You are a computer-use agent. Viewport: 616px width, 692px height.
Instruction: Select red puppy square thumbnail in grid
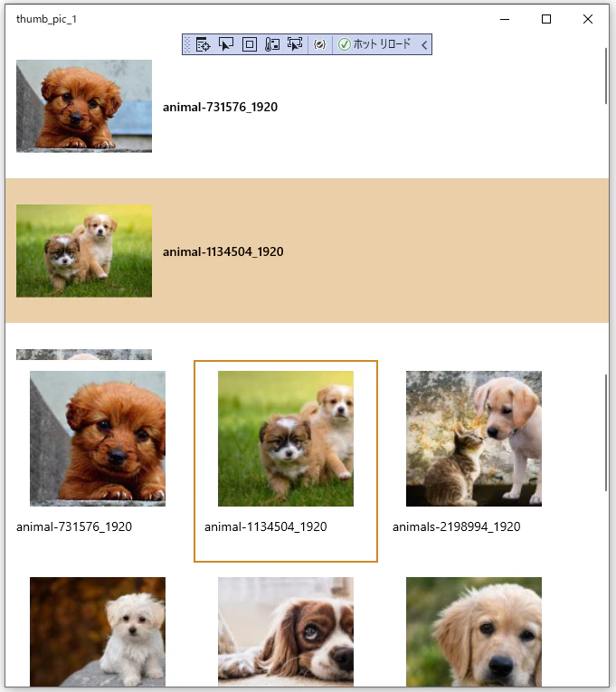pyautogui.click(x=98, y=439)
